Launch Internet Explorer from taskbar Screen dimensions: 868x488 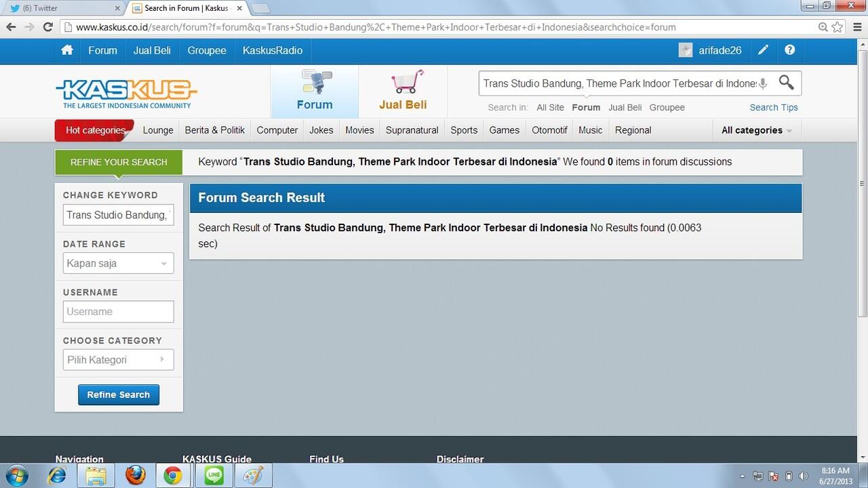pyautogui.click(x=57, y=476)
